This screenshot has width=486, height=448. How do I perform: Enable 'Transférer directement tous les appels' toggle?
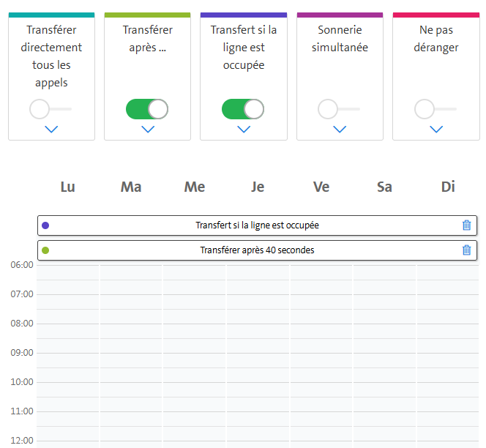tap(51, 110)
